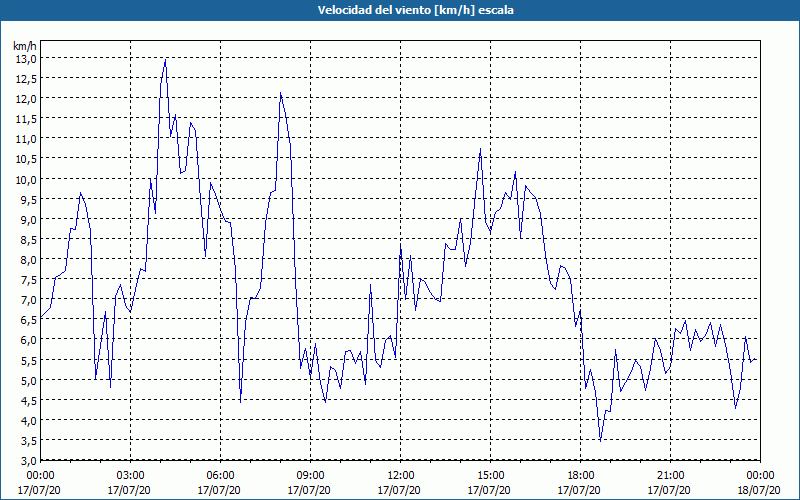Click the '9,0' y-axis label
Screen dimensions: 800x500
point(28,219)
